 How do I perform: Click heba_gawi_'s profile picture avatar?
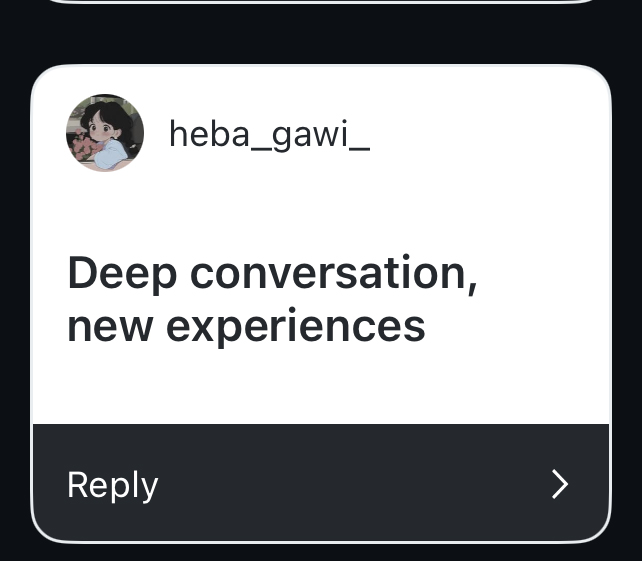click(x=105, y=133)
